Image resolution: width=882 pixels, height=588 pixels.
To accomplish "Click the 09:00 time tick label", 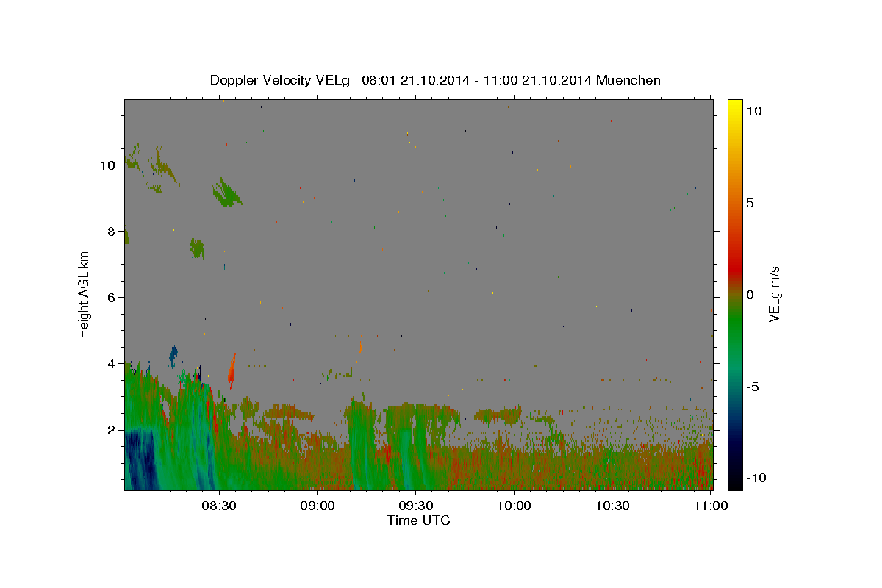I will 318,506.
